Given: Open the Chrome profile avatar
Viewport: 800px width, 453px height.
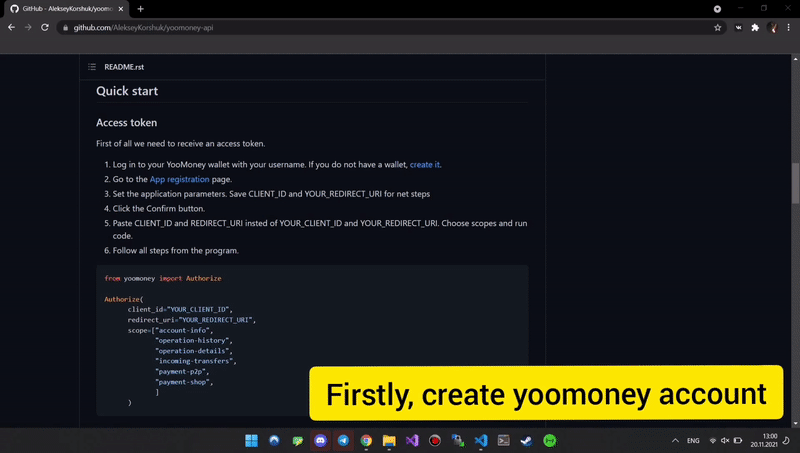Looking at the screenshot, I should 772,28.
